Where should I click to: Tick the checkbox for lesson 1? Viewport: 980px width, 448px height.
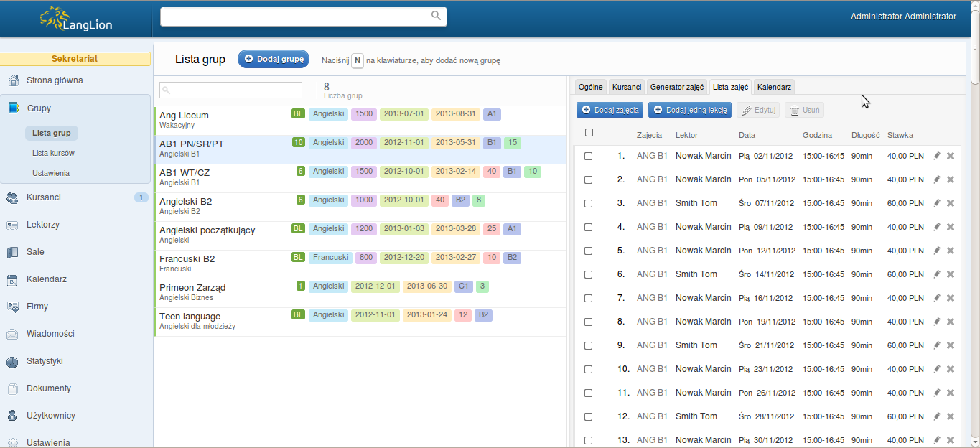point(589,156)
